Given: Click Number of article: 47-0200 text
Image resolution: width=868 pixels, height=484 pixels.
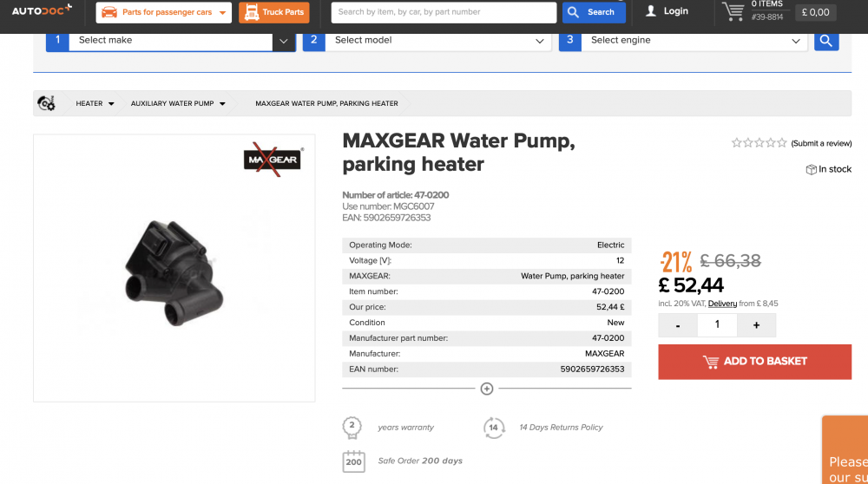Looking at the screenshot, I should point(395,195).
